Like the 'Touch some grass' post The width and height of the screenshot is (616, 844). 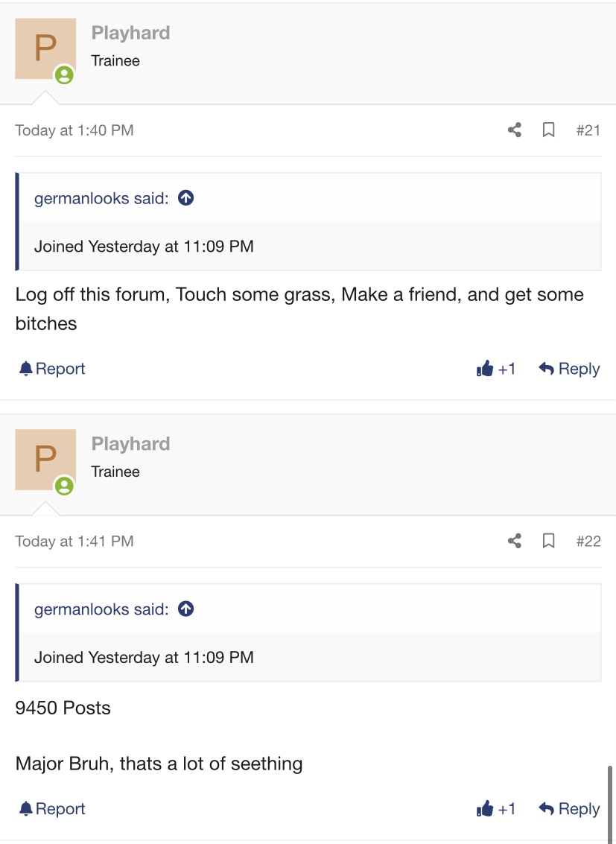496,369
